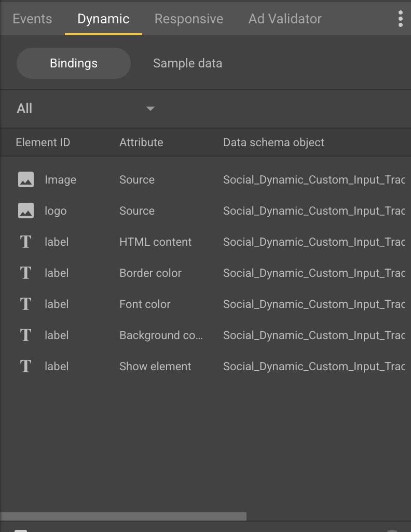Switch to the Events tab

click(32, 19)
